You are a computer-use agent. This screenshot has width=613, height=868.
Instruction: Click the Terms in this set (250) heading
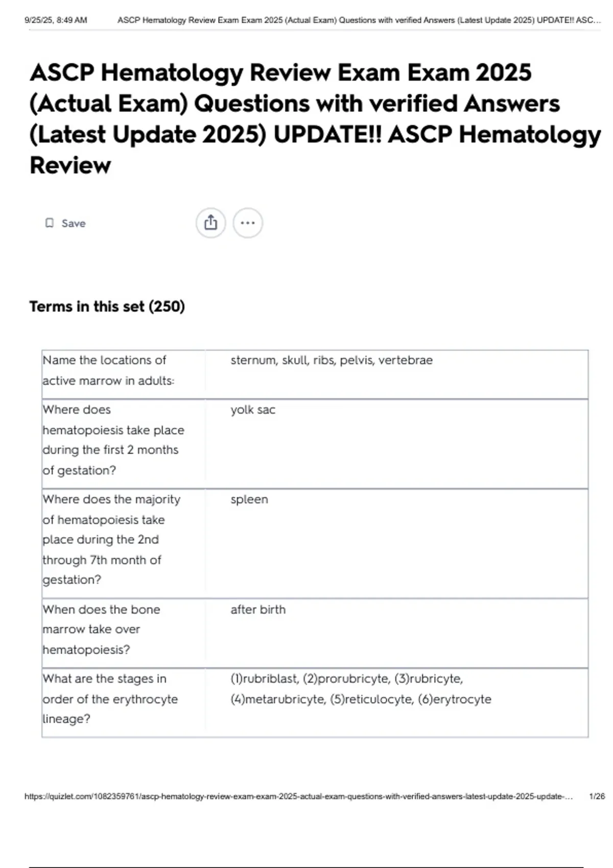click(107, 306)
